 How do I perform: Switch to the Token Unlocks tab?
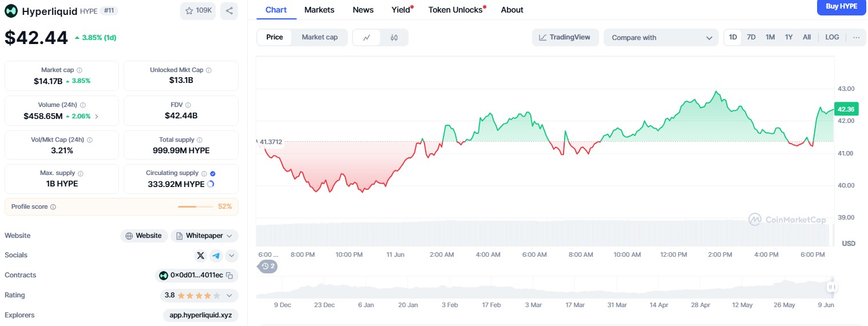455,10
